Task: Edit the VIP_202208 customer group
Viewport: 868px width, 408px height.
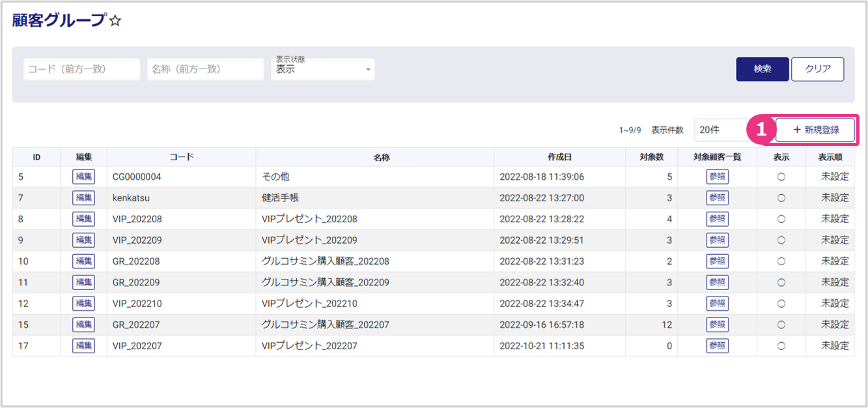Action: [x=83, y=219]
